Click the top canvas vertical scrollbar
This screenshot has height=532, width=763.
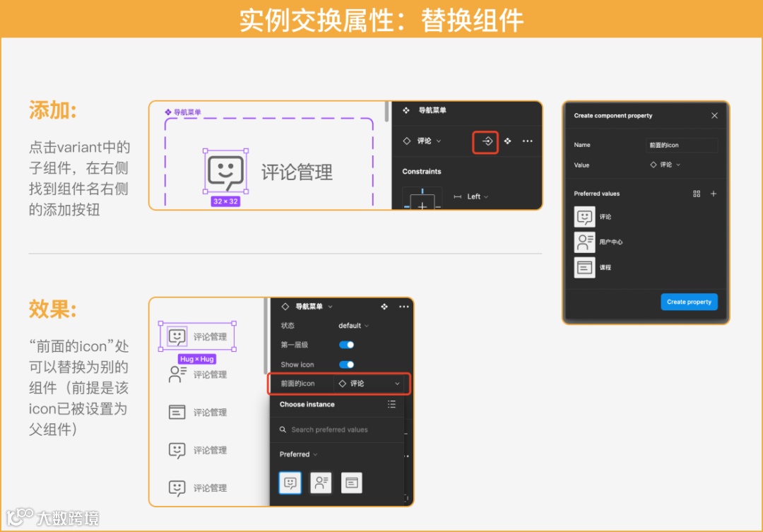[387, 112]
